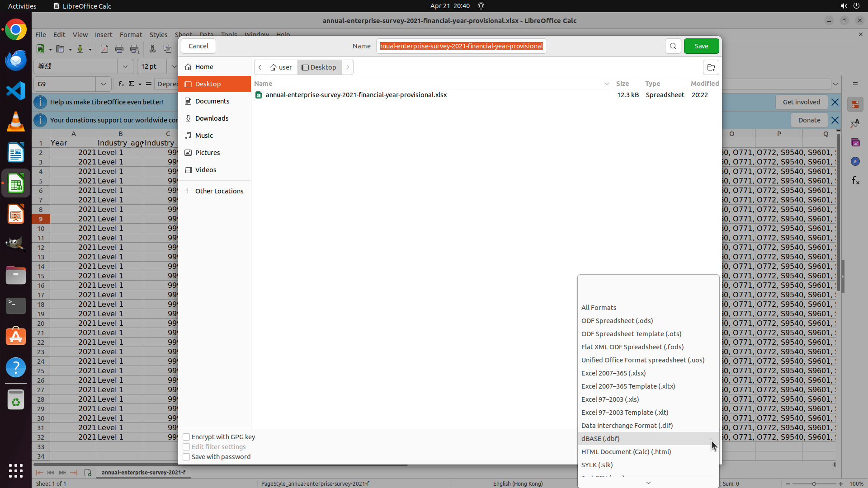Select dBASE (.dbf) from the format list
868x488 pixels.
coord(600,439)
